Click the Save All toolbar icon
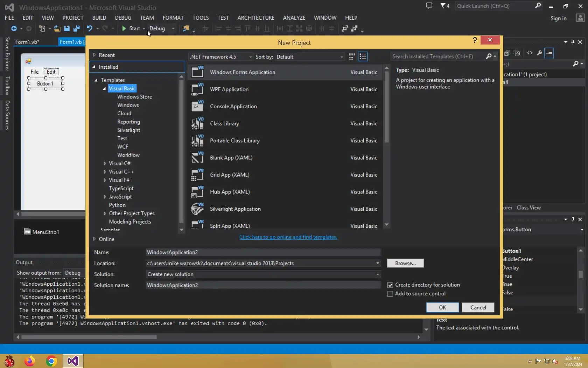Viewport: 588px width, 368px height. click(76, 28)
